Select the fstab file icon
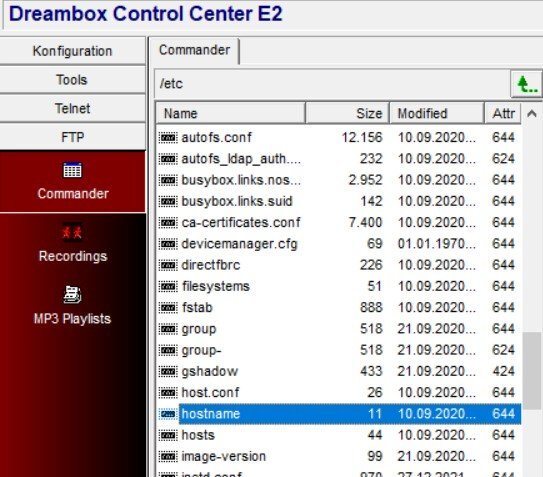The width and height of the screenshot is (543, 477). click(x=168, y=308)
